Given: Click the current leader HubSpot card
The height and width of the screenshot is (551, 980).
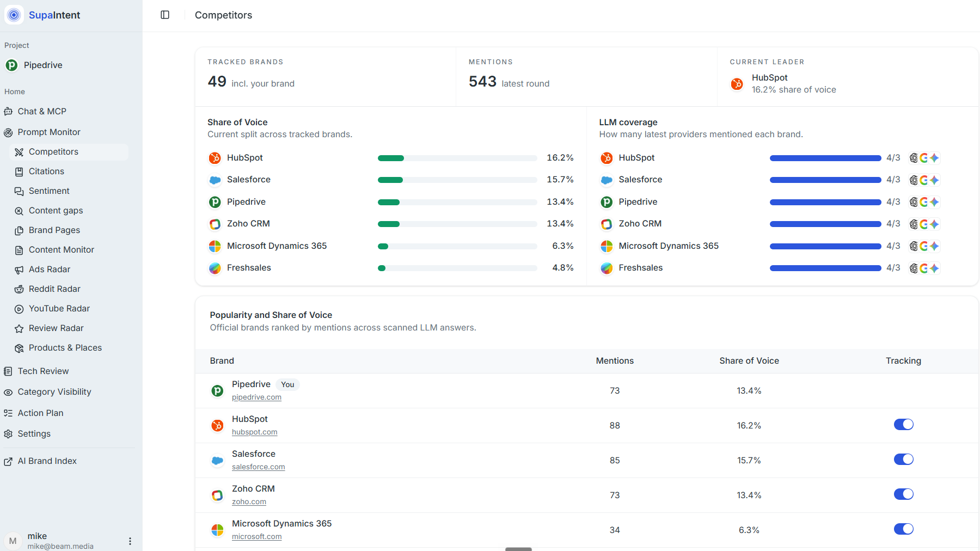Looking at the screenshot, I should 848,77.
